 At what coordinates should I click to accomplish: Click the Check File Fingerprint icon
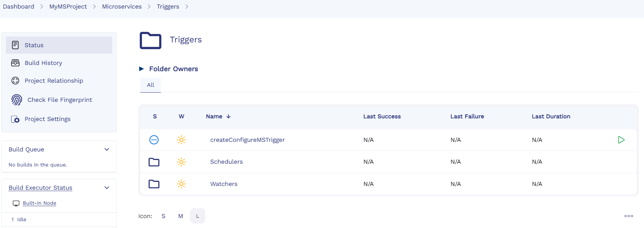[16, 100]
